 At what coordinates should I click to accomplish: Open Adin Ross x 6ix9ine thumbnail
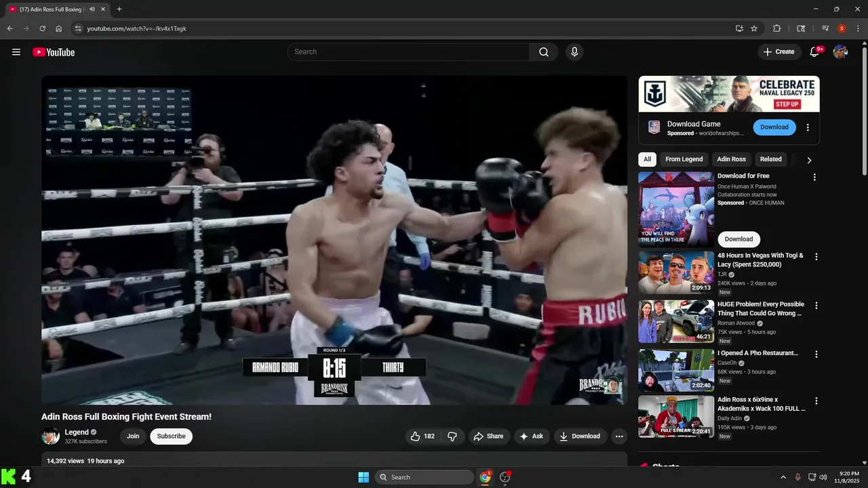(x=676, y=417)
